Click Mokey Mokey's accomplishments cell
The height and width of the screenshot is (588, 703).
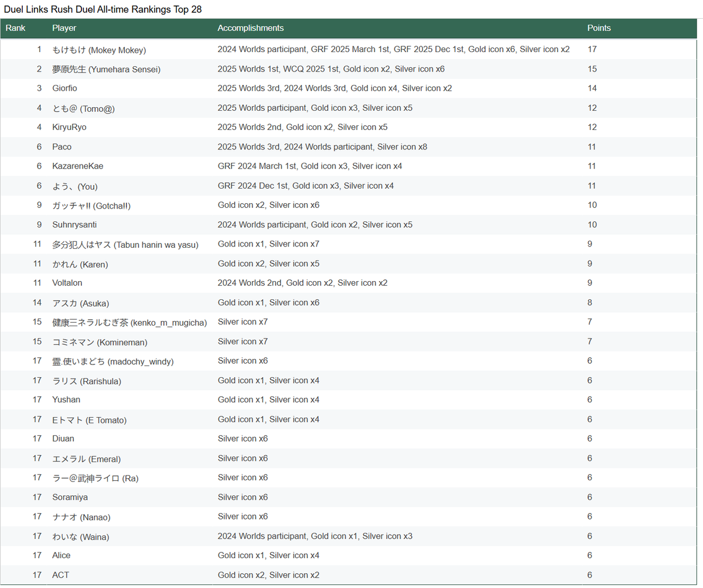tap(394, 49)
